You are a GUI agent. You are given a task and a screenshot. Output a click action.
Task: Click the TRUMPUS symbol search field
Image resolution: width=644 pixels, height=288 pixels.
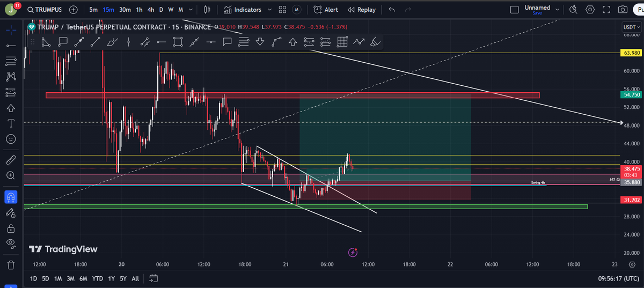coord(44,10)
